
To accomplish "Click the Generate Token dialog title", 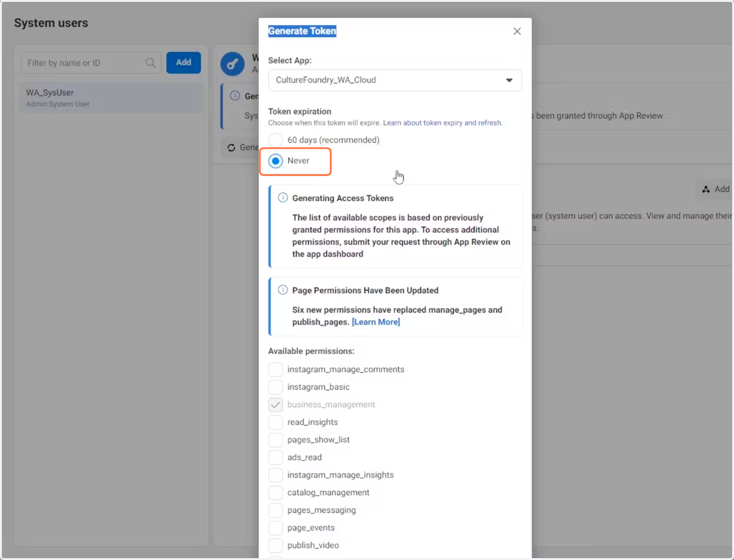I will [302, 31].
